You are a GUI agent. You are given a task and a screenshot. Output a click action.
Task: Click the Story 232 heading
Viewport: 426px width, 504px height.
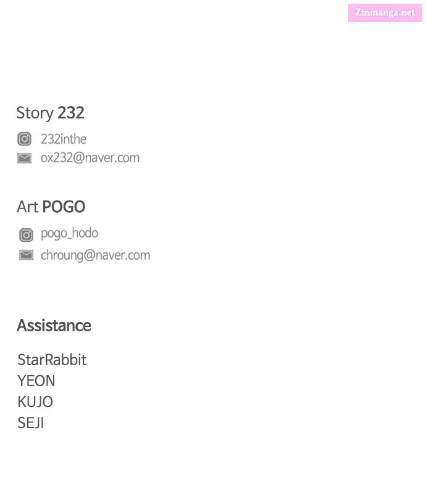pos(50,113)
